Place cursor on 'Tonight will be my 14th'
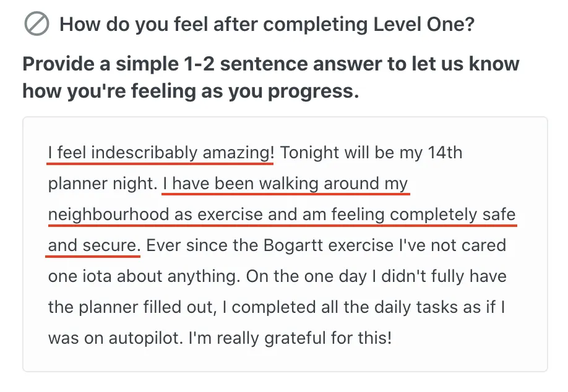568x392 pixels. click(371, 153)
